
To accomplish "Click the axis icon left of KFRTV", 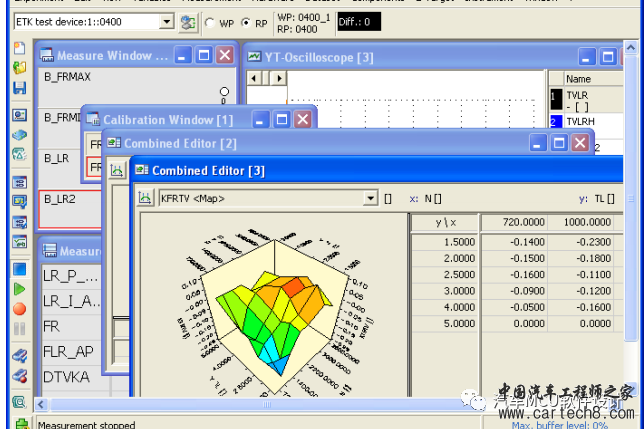I will (x=144, y=198).
